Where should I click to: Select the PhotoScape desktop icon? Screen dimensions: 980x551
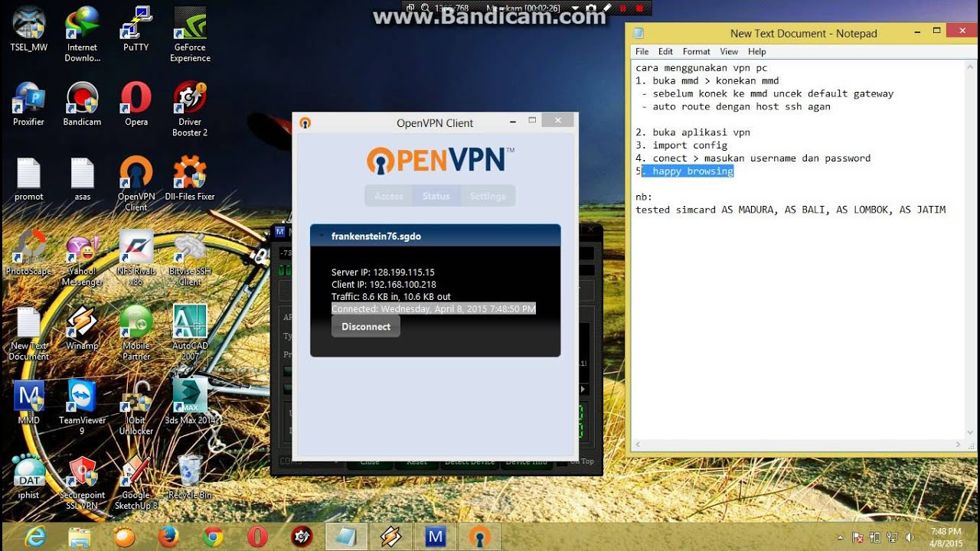29,253
